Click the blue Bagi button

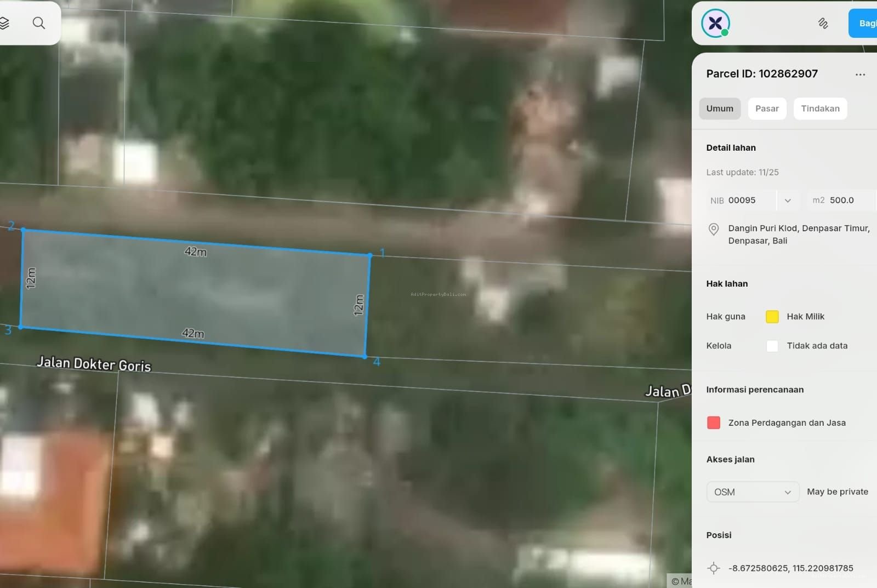coord(864,23)
